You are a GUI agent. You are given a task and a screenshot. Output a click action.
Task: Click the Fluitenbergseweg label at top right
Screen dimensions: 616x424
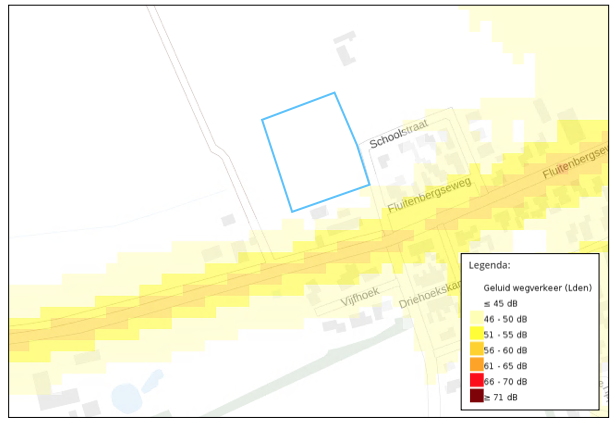click(576, 160)
